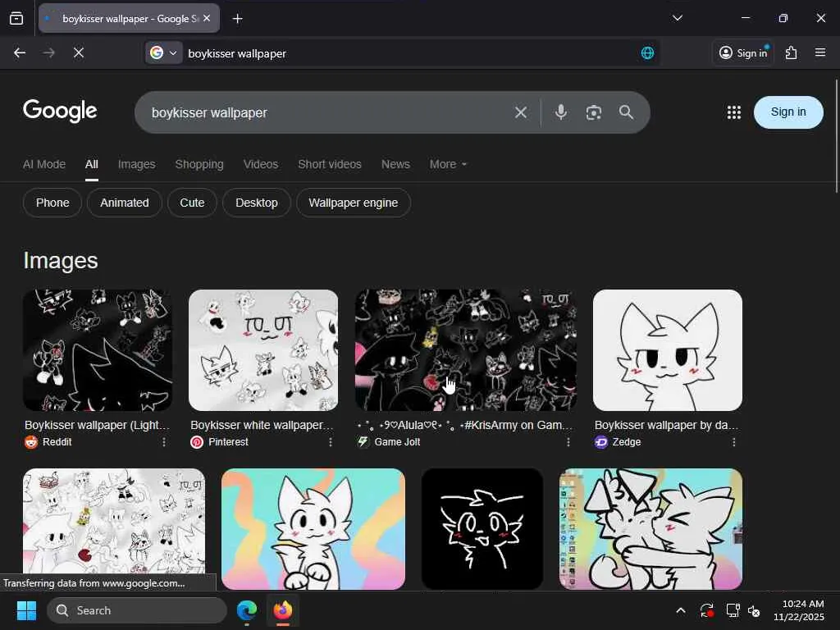Expand the list all tabs chevron
The height and width of the screenshot is (630, 840).
click(x=677, y=18)
